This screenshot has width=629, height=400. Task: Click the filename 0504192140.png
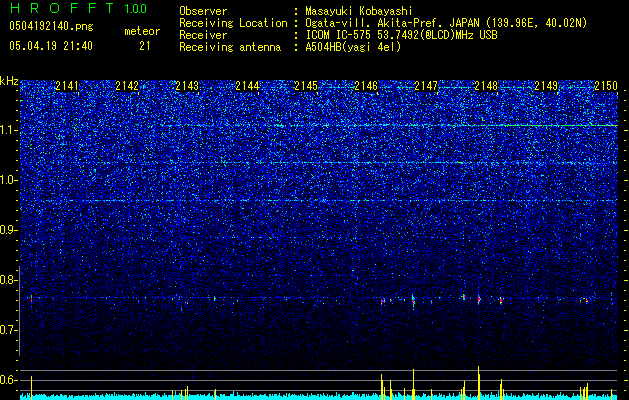[51, 26]
